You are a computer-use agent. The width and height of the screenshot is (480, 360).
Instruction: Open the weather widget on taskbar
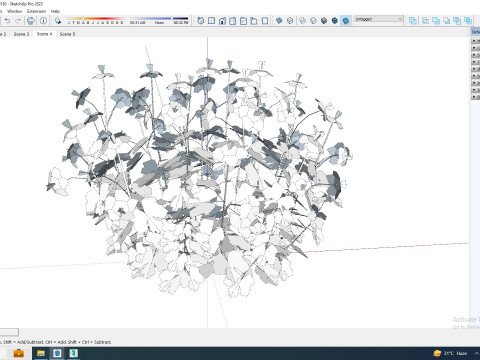click(450, 353)
